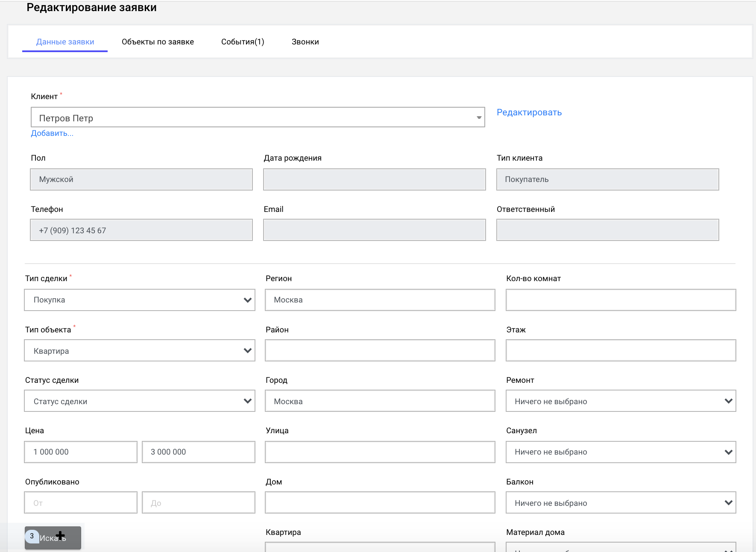Click the small triangle arrow in Клиент field

(x=479, y=117)
